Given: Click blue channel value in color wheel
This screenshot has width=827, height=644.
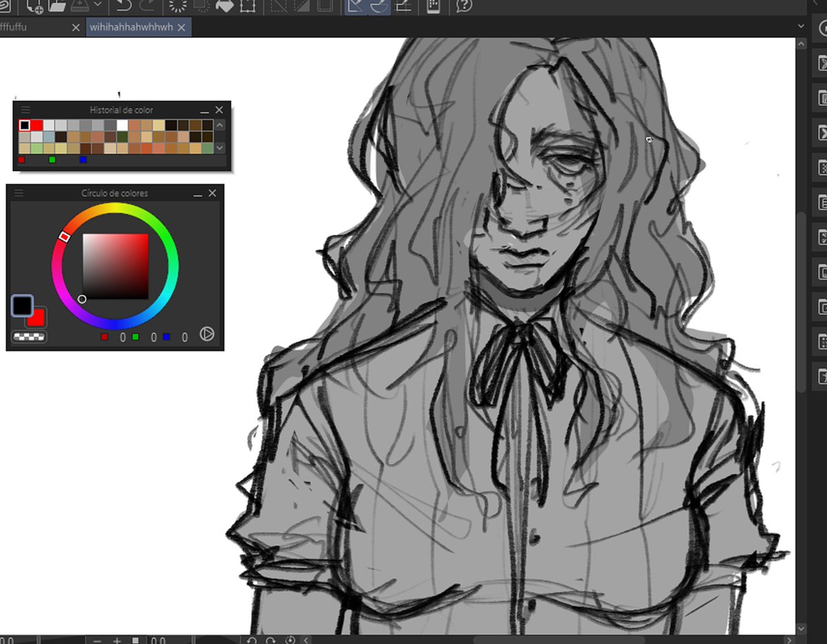Looking at the screenshot, I should (185, 337).
